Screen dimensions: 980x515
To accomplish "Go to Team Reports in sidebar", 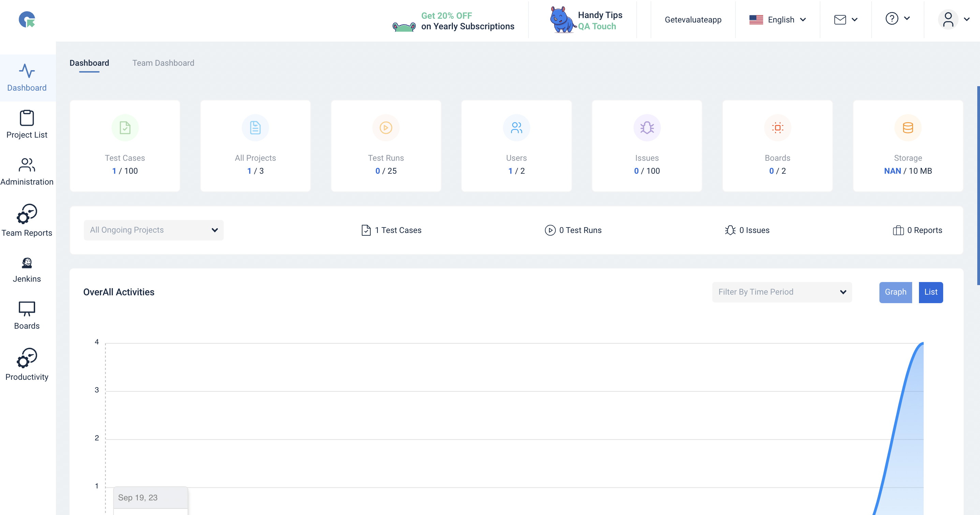I will 27,221.
